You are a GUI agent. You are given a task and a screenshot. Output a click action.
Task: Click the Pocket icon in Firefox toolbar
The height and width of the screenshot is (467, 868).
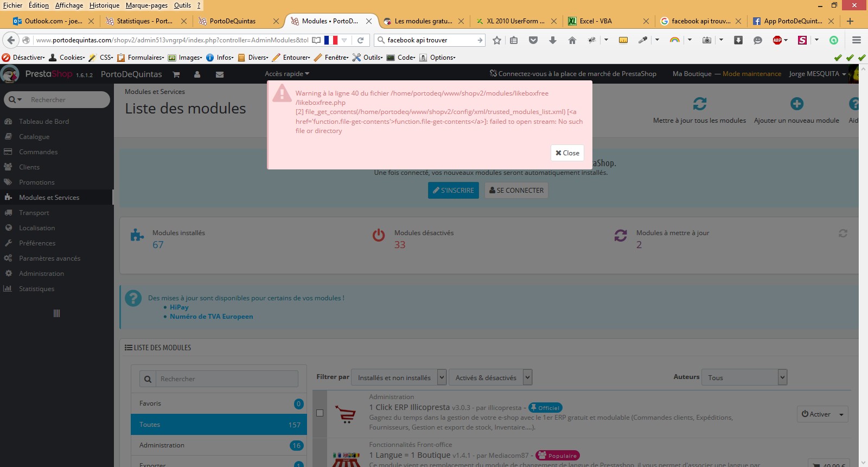click(533, 40)
